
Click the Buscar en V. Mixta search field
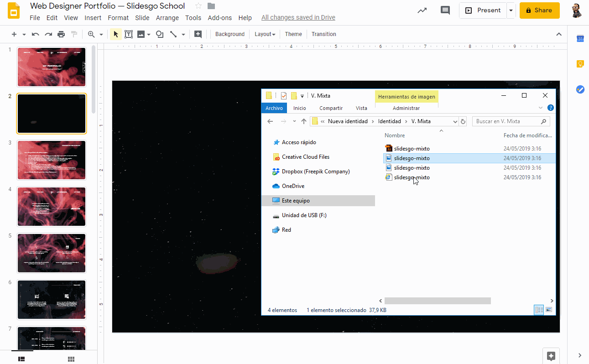pyautogui.click(x=511, y=121)
